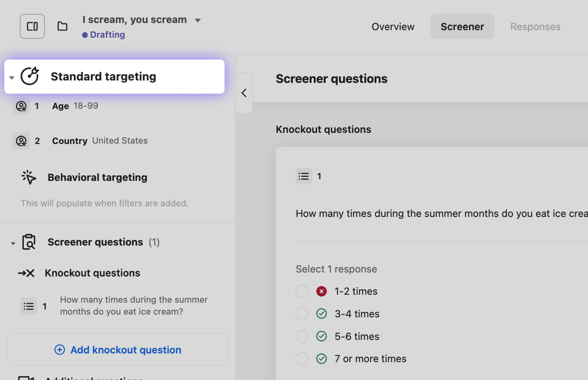Click the Age filter person icon

point(21,106)
